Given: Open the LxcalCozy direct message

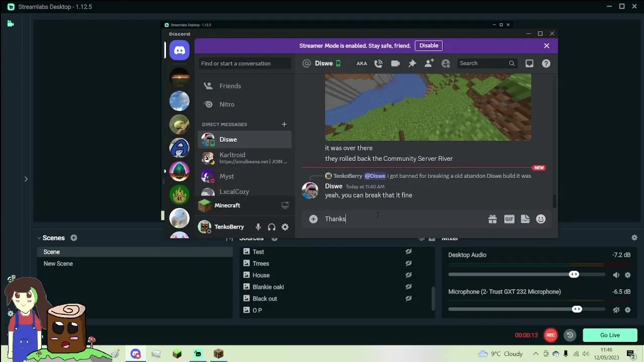Looking at the screenshot, I should tap(245, 191).
